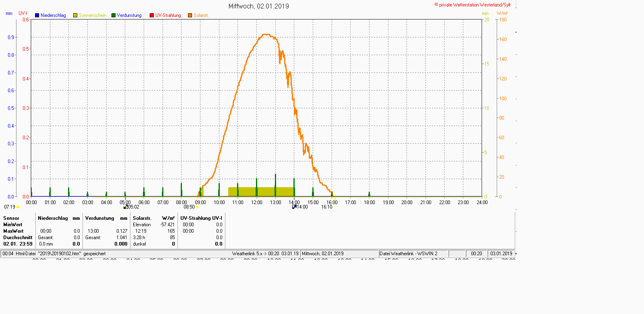
Task: Click the yellow sun icon beside 08:50
Action: coord(197,207)
